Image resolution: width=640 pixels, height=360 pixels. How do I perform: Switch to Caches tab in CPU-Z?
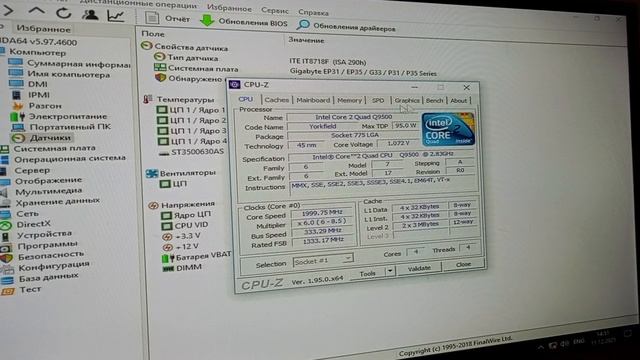[x=276, y=100]
